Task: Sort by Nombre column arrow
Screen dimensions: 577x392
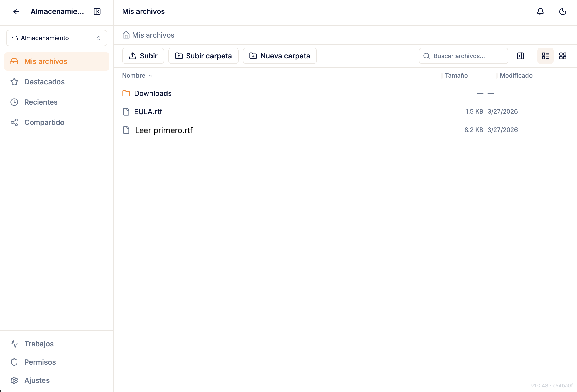Action: (x=150, y=76)
